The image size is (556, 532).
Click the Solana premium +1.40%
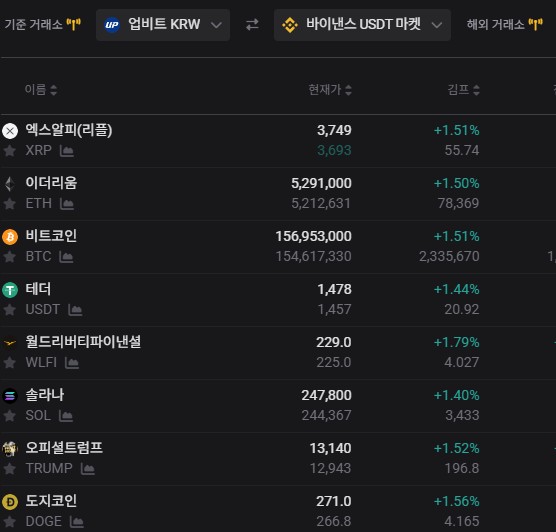coord(457,395)
